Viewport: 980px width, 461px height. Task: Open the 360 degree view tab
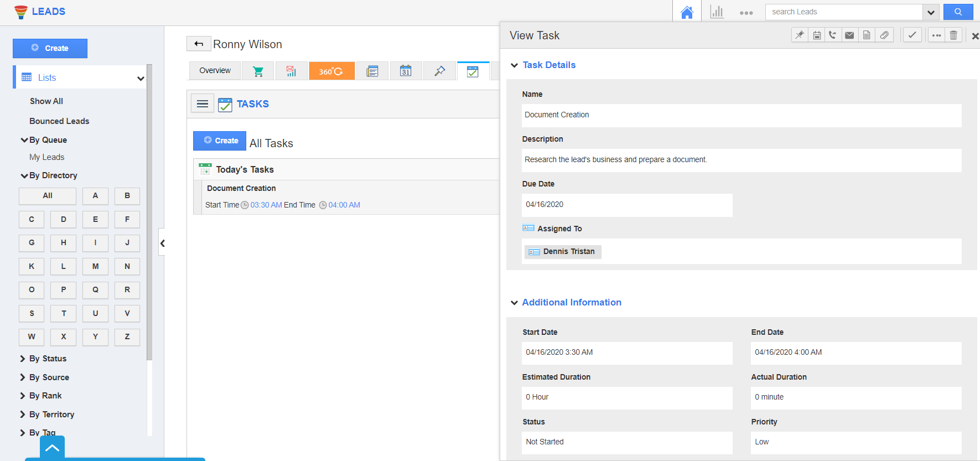coord(331,71)
